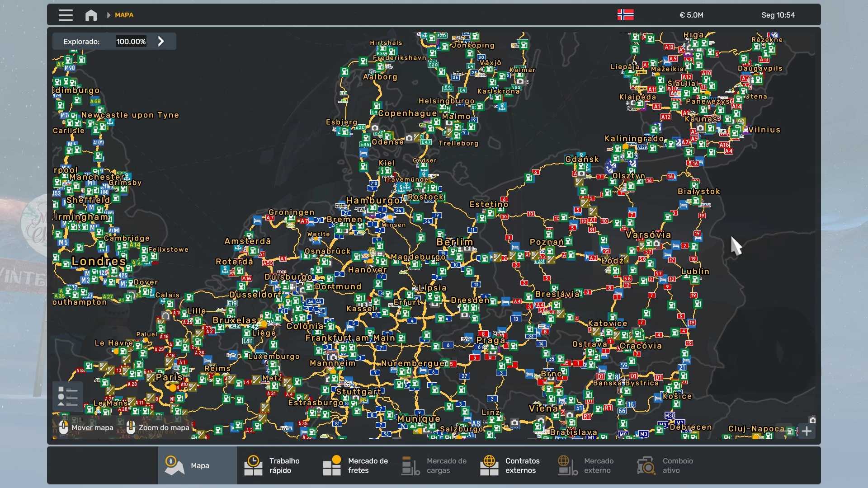The width and height of the screenshot is (868, 488).
Task: Open the map legend list icon
Action: [68, 396]
